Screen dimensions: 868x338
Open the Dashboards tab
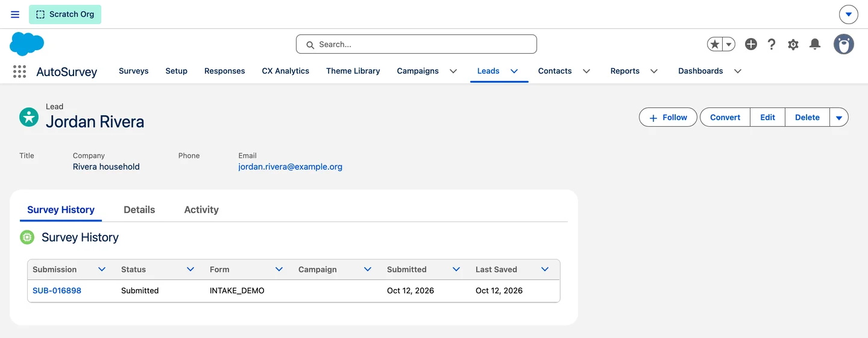tap(700, 71)
